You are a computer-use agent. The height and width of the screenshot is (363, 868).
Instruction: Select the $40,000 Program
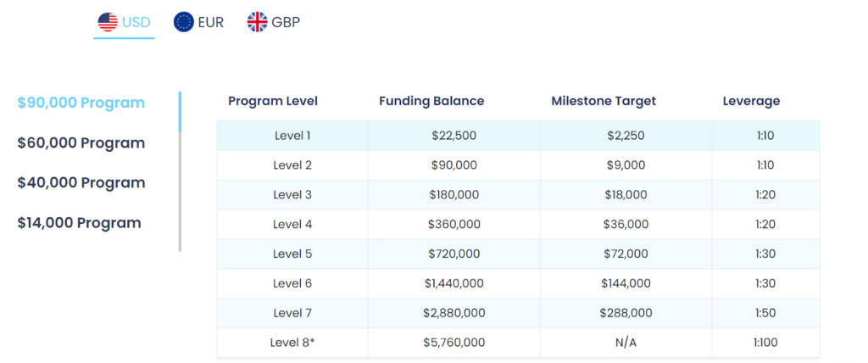click(x=81, y=182)
